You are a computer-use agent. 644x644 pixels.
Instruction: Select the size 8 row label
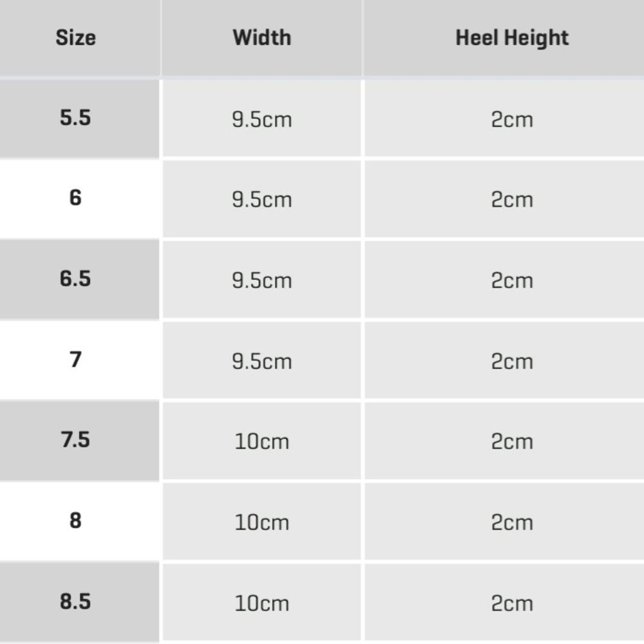[75, 521]
